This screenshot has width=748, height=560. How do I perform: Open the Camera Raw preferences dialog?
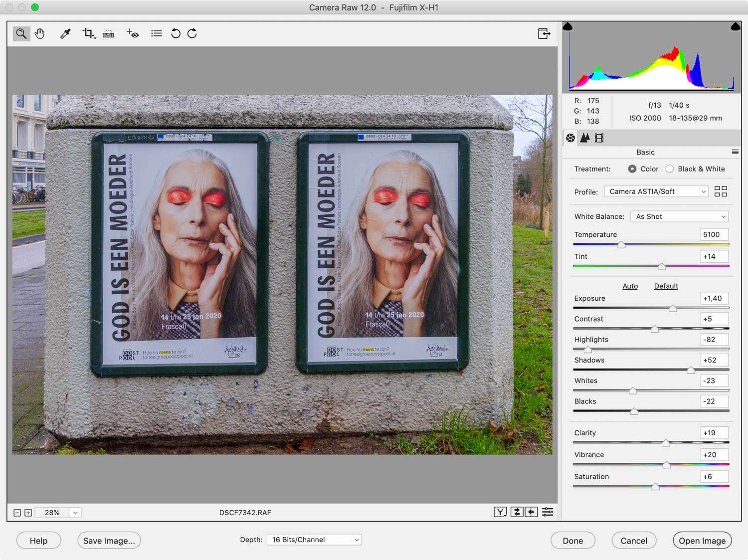click(x=157, y=33)
